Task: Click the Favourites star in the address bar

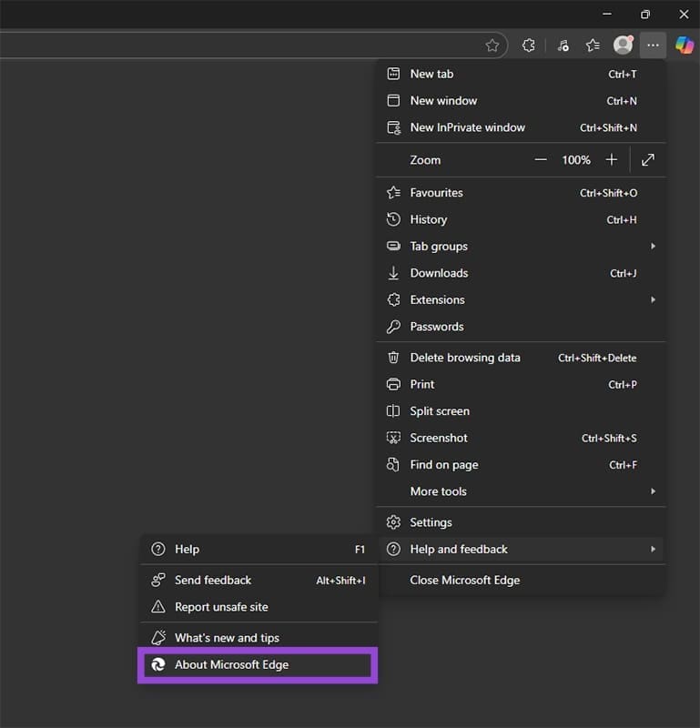Action: [492, 45]
